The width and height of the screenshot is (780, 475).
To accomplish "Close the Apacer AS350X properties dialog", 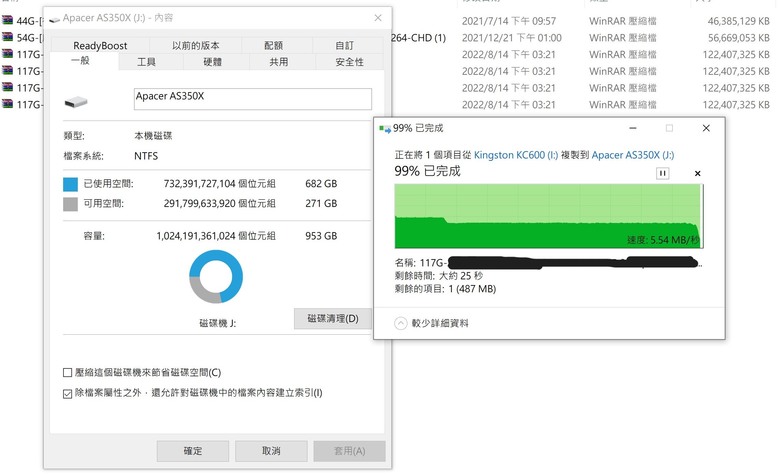I will tap(378, 18).
